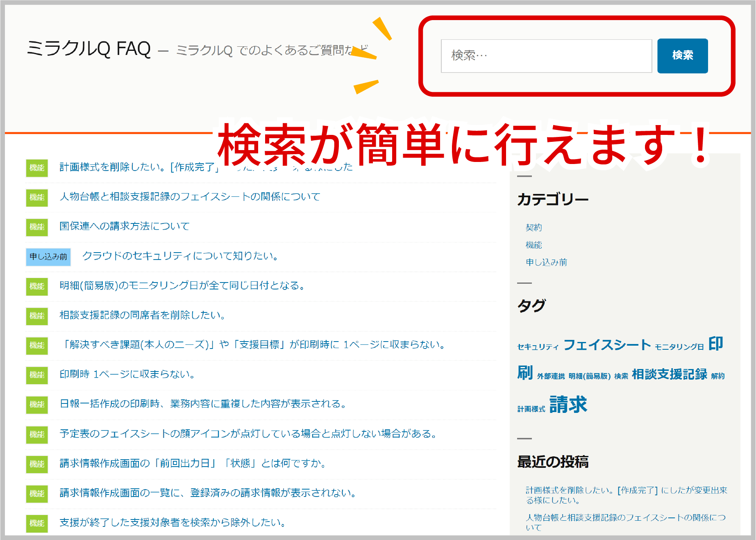Open 計画様式を削除したい article in the FAQ list

pyautogui.click(x=206, y=167)
